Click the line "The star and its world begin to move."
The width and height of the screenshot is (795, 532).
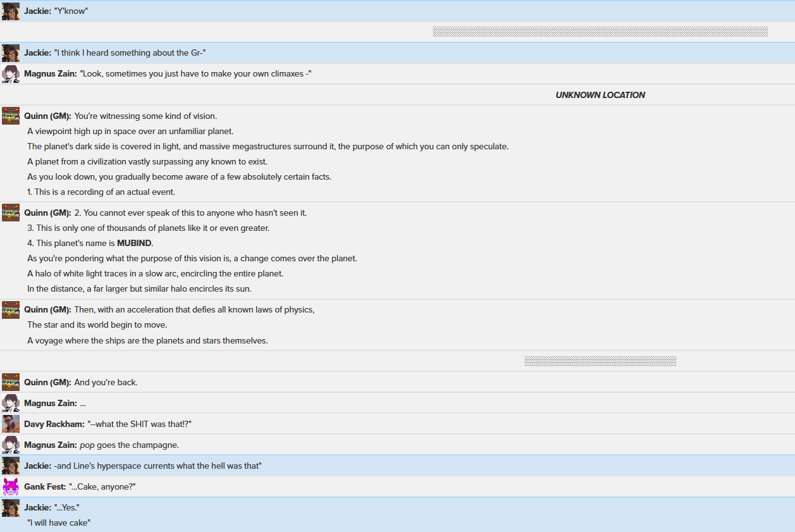tap(97, 325)
